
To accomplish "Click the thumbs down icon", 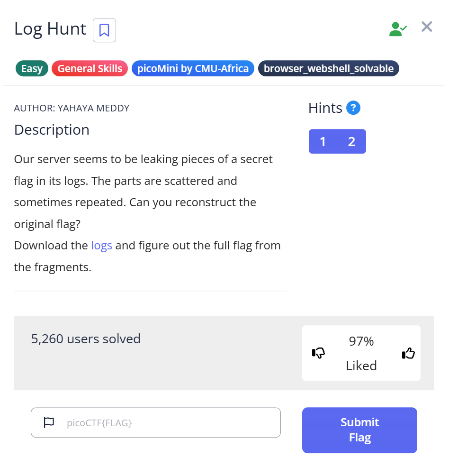I will (318, 353).
